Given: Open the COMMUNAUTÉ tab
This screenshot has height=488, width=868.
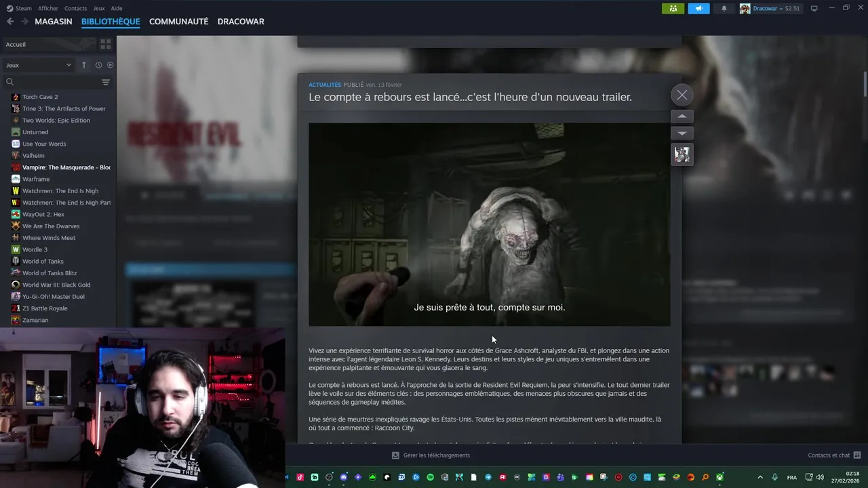Looking at the screenshot, I should pos(178,22).
